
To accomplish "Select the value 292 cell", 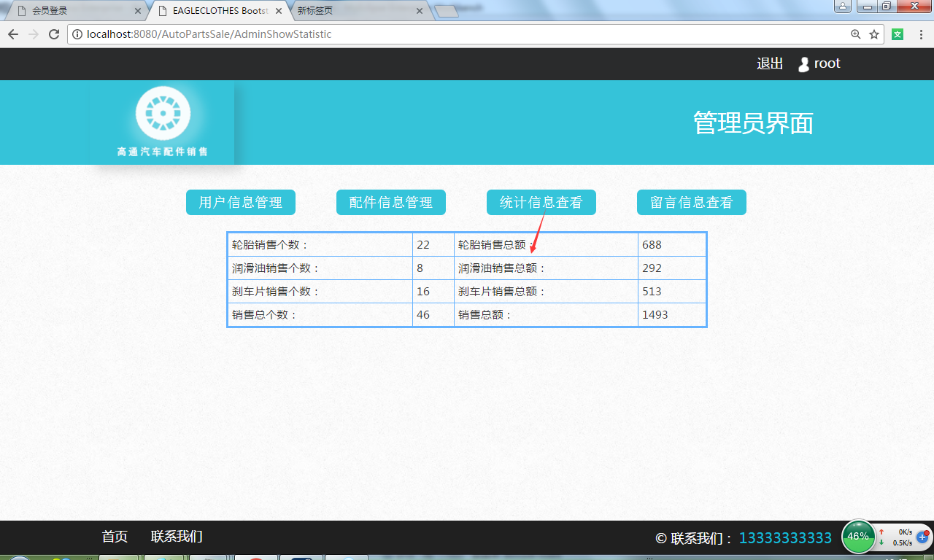I will 672,268.
